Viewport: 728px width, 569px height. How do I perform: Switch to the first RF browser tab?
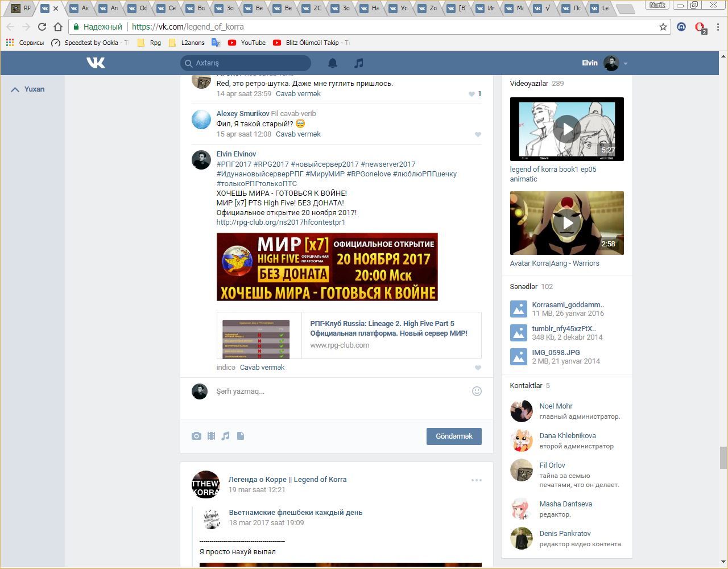point(22,9)
